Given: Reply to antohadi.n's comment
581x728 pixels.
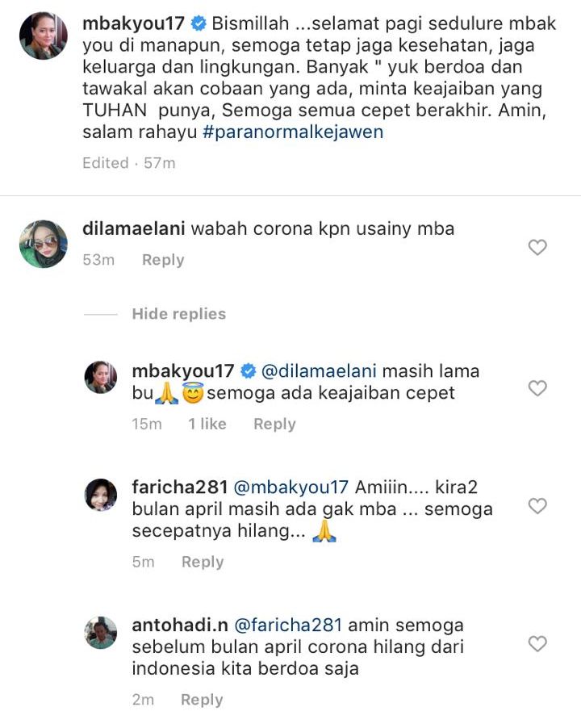Looking at the screenshot, I should coord(202,700).
